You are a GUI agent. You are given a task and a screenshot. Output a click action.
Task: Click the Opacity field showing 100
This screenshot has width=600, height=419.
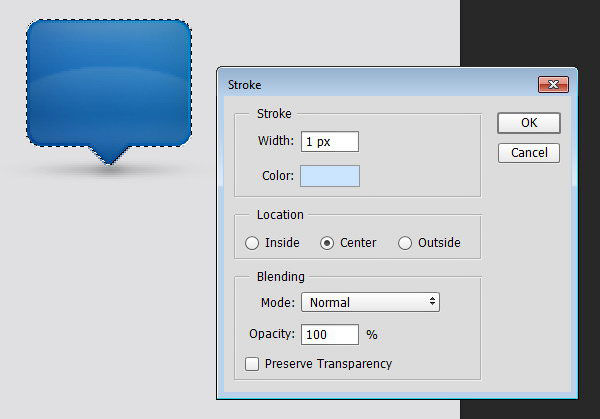tap(330, 335)
